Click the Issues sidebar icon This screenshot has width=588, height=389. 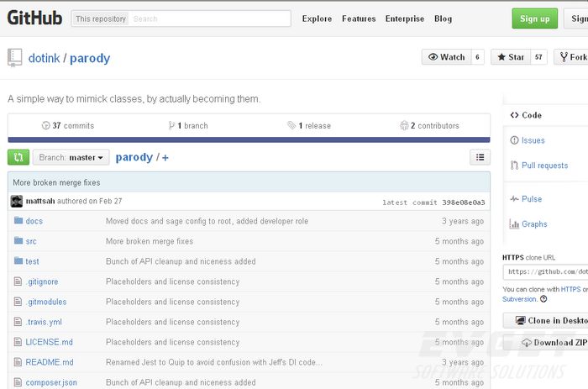(514, 140)
